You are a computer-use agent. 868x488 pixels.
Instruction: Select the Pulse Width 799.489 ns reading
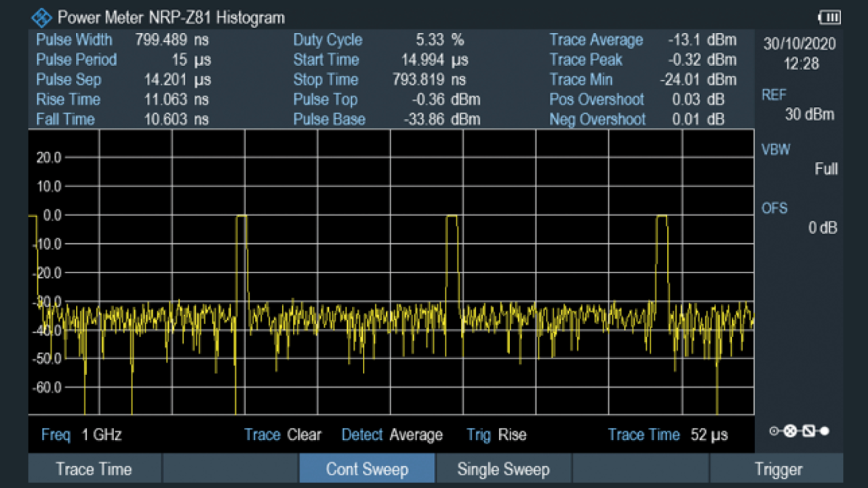(123, 39)
